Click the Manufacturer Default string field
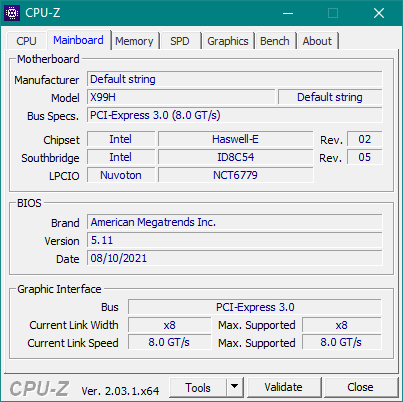 [235, 79]
